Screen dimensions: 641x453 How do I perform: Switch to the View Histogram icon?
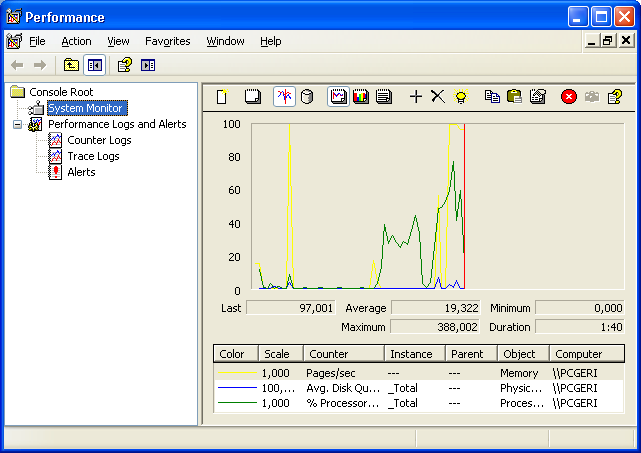[x=361, y=97]
